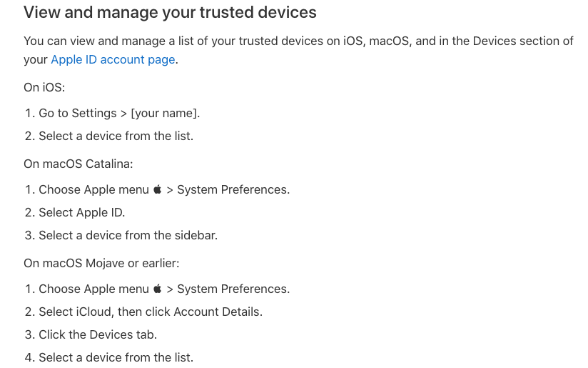Click the "On iOS:" section label
This screenshot has width=588, height=368.
(44, 87)
